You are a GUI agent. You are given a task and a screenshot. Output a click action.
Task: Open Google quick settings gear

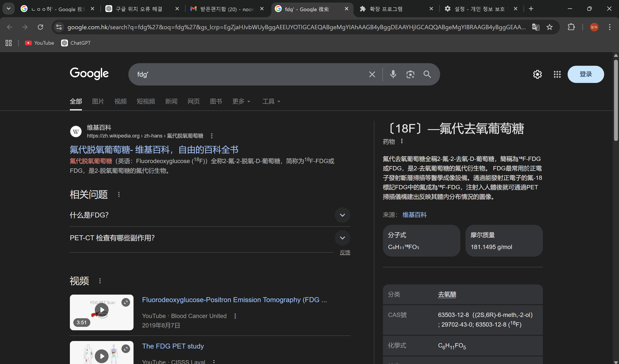[x=537, y=74]
